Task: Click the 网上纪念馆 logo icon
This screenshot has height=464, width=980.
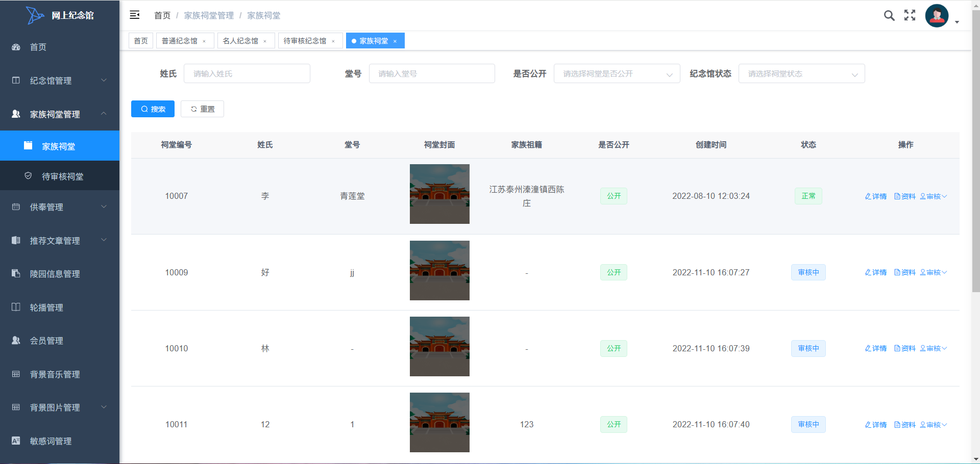Action: pyautogui.click(x=35, y=15)
